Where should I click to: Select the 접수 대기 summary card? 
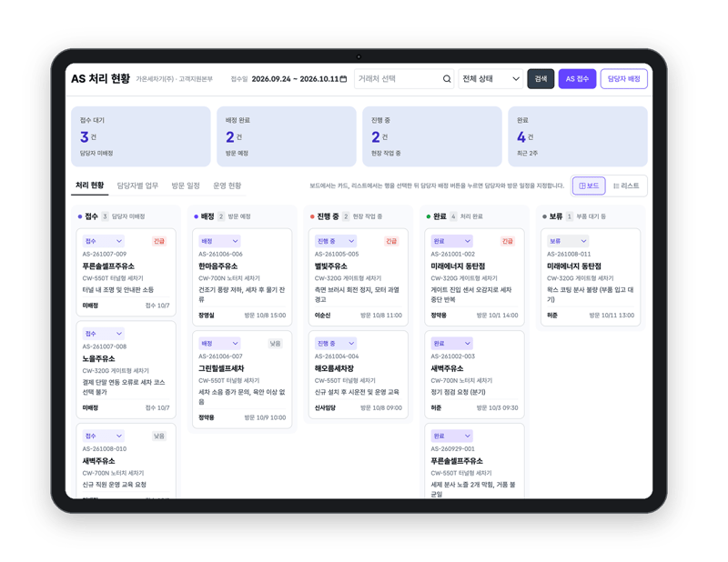[141, 136]
